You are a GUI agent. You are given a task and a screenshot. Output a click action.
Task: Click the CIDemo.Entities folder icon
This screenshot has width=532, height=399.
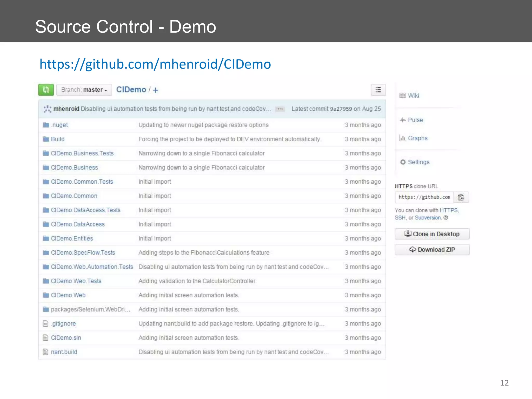(x=46, y=238)
